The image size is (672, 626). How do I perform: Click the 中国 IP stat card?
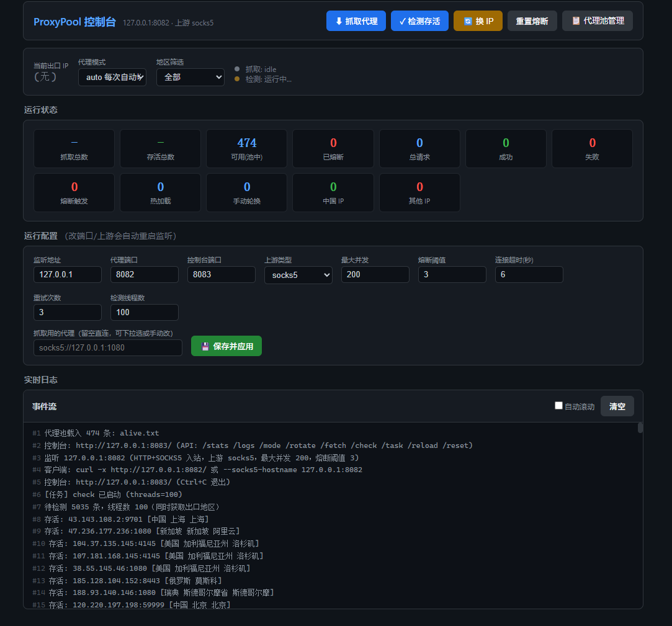click(x=333, y=193)
